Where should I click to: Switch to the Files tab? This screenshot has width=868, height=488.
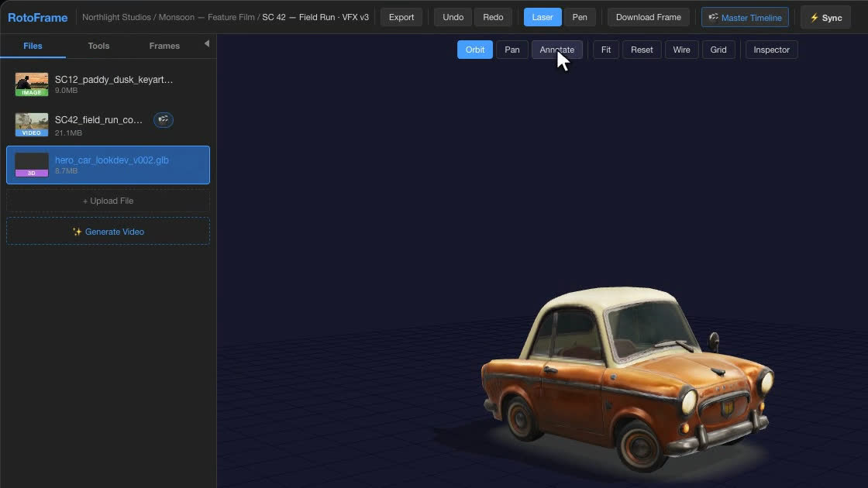point(33,46)
